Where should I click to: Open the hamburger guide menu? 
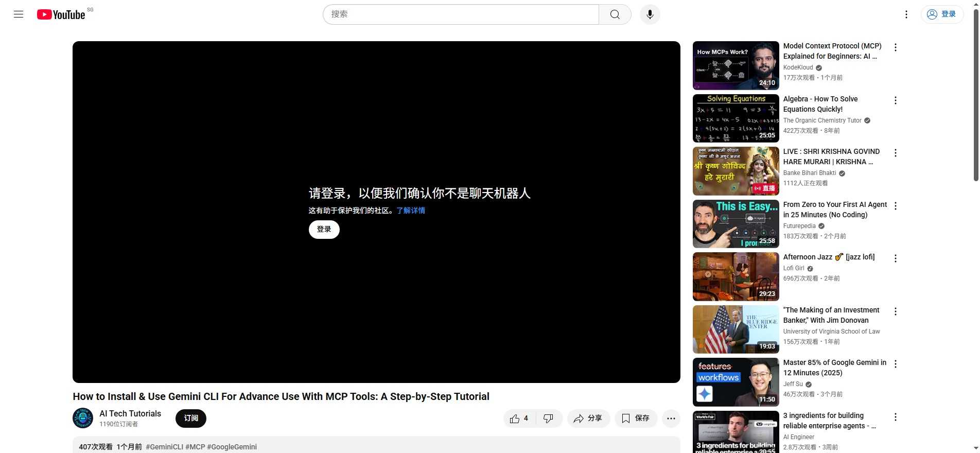click(x=19, y=14)
